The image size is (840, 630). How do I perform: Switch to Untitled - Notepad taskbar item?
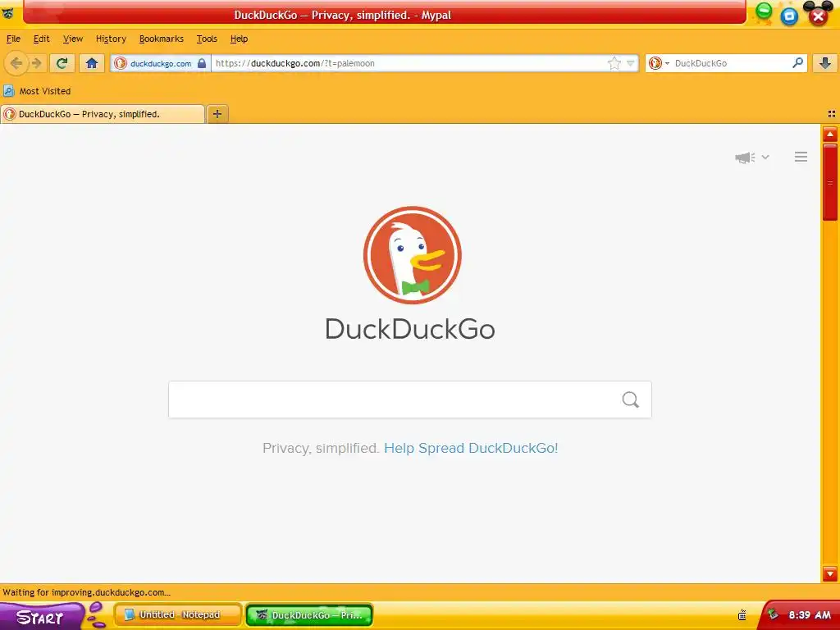click(x=178, y=615)
